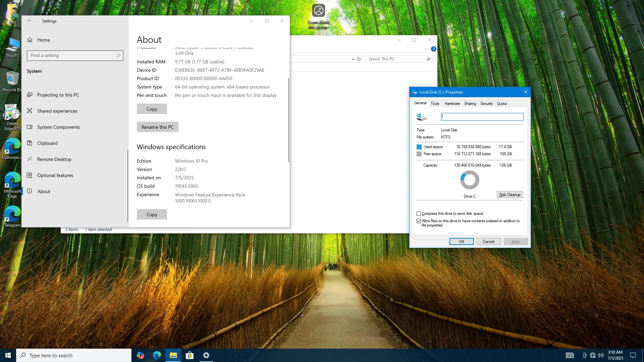
Task: Click the blue help question mark icon
Action: pyautogui.click(x=433, y=49)
